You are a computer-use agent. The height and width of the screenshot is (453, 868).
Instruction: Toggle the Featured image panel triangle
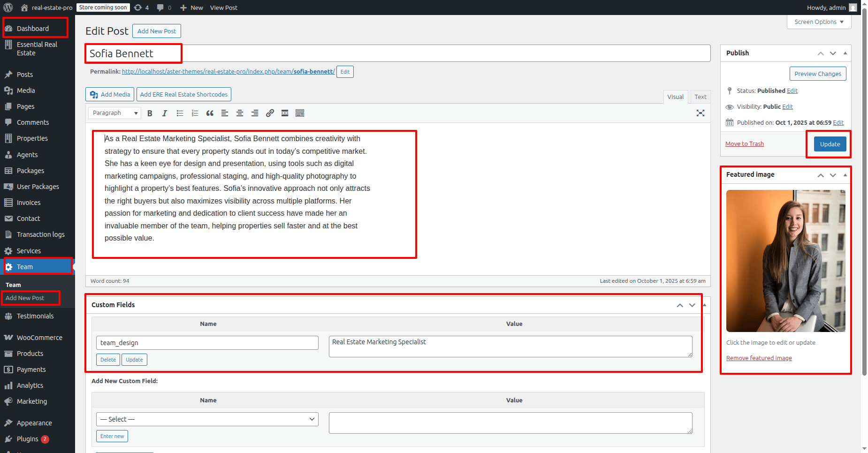[845, 174]
